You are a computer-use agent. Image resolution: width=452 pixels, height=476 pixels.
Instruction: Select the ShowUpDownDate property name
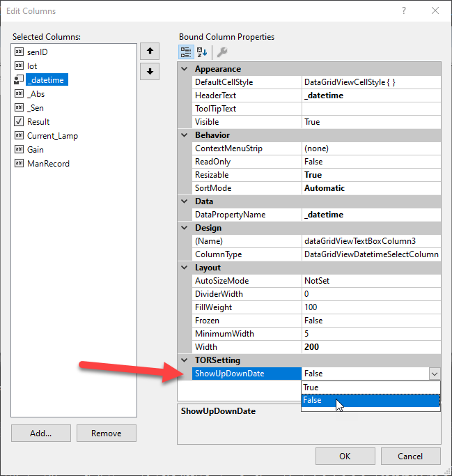click(x=247, y=374)
